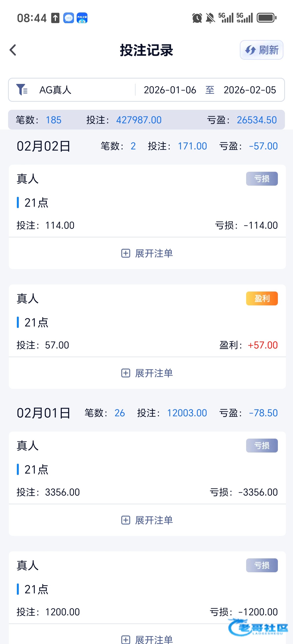Select the start date 2026-01-06

point(170,90)
